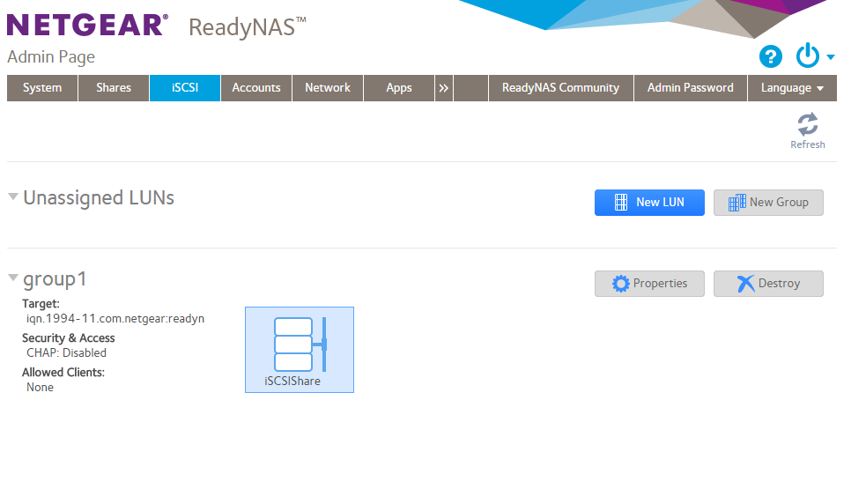
Task: Click the Admin Page label
Action: 51,57
